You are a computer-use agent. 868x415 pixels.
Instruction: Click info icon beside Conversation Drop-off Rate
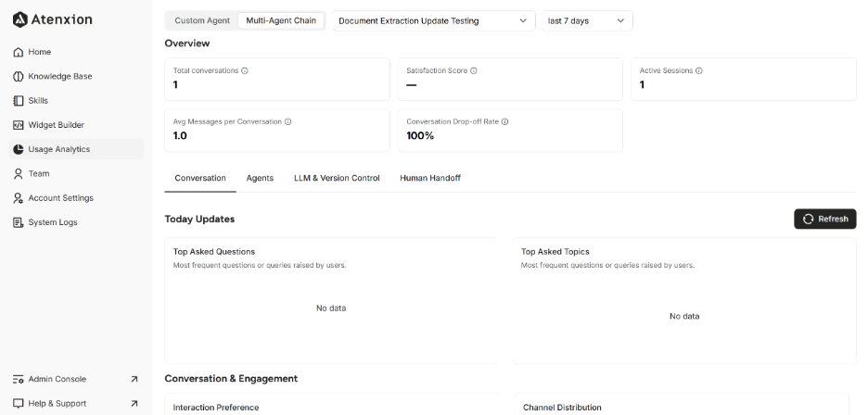click(504, 121)
